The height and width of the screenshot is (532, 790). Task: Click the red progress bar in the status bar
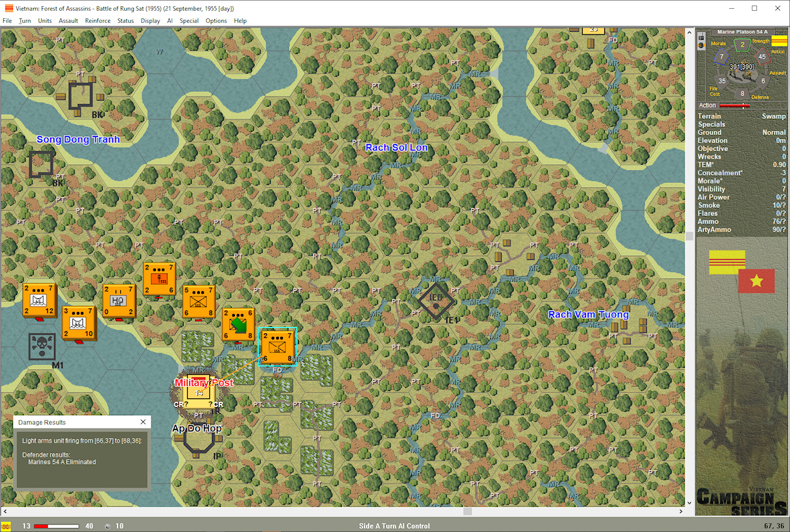click(x=56, y=526)
